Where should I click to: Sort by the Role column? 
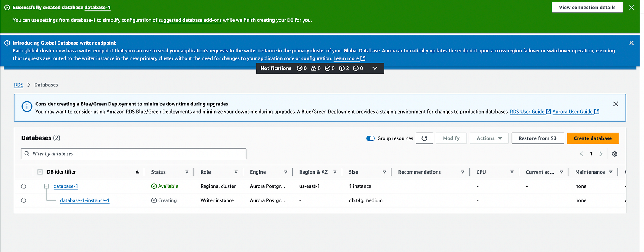click(x=236, y=172)
